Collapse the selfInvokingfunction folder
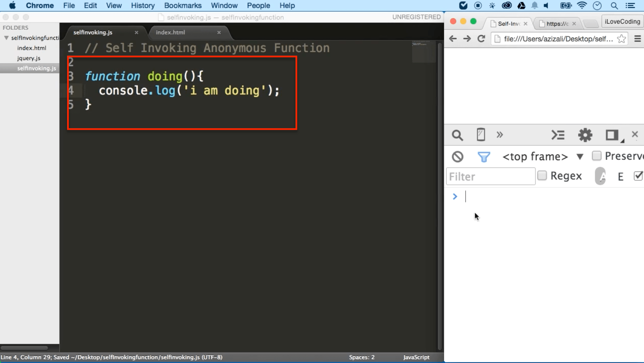This screenshot has width=644, height=363. [x=6, y=38]
